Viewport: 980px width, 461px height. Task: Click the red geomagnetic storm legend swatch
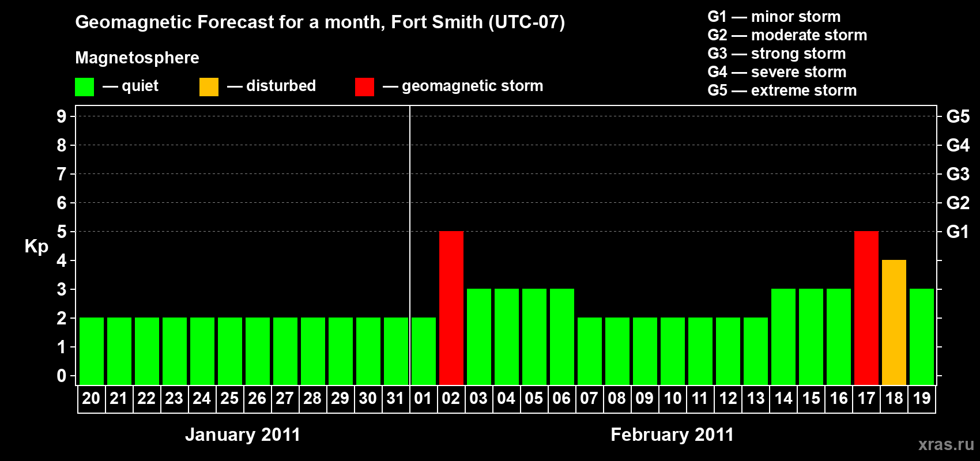click(364, 87)
